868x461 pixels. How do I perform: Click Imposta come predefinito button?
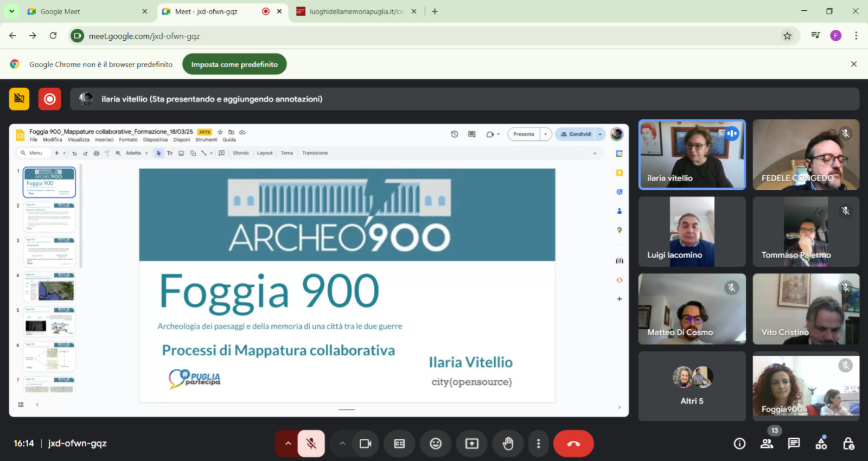[x=234, y=64]
